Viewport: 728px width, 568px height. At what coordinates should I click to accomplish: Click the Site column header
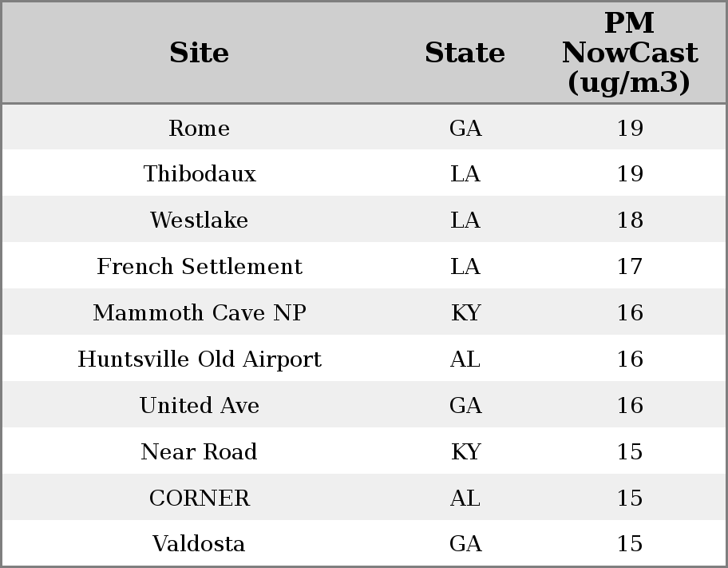coord(200,53)
